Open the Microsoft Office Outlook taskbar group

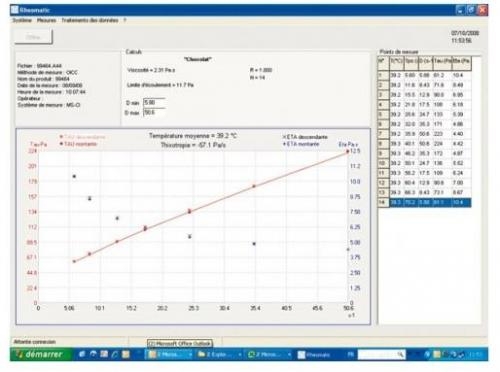click(x=170, y=355)
